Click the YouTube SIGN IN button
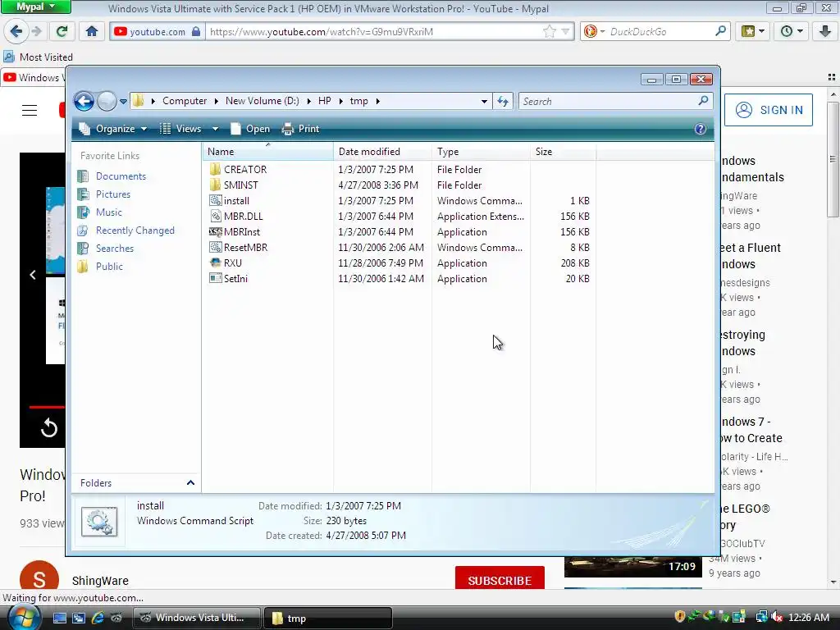 [x=768, y=110]
